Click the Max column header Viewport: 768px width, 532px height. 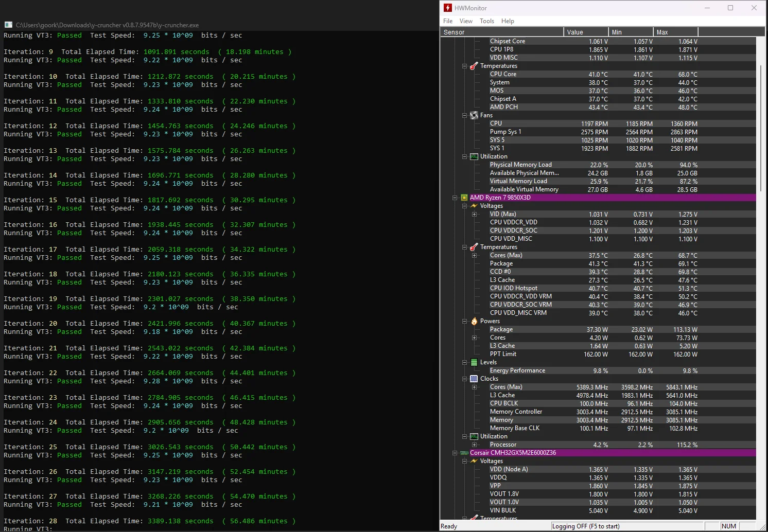pos(676,32)
